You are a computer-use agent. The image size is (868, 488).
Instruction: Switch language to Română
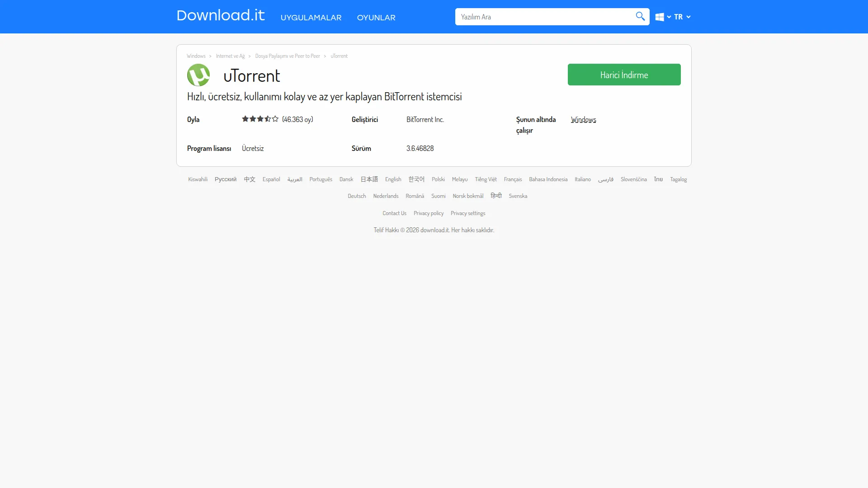(415, 196)
